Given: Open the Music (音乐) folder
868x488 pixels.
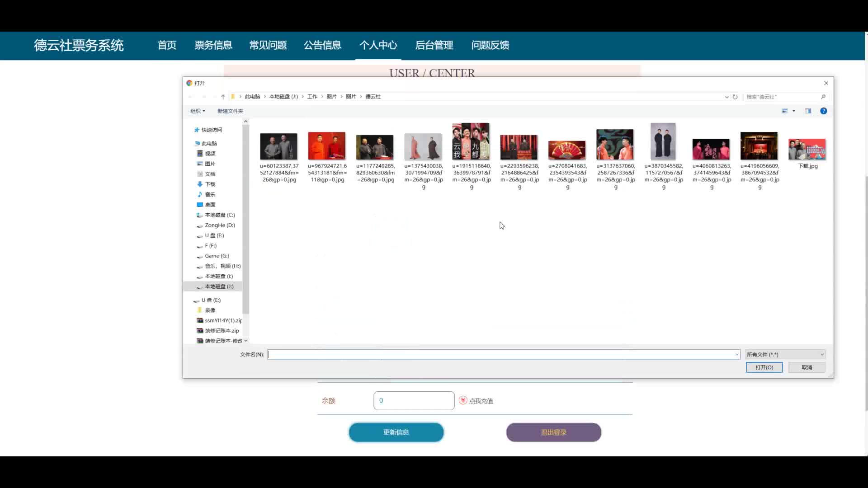Looking at the screenshot, I should (x=206, y=195).
